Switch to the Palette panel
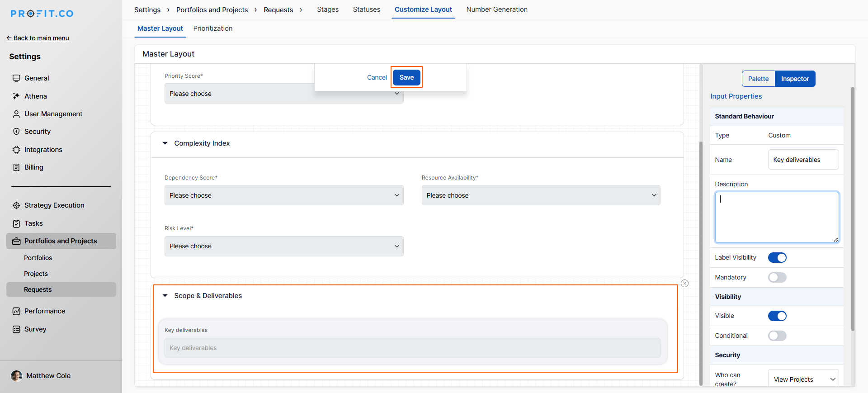868x393 pixels. [758, 79]
